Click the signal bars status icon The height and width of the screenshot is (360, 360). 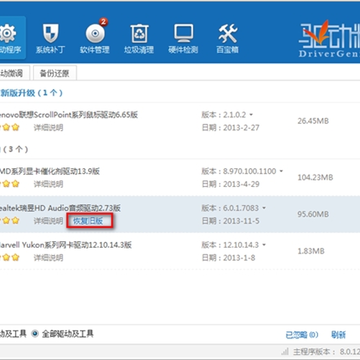coord(285,351)
